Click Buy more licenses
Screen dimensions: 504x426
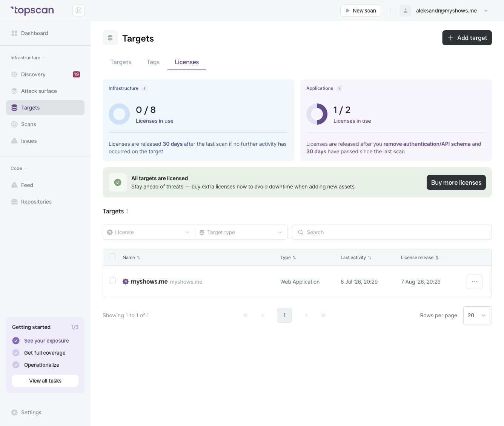click(456, 182)
